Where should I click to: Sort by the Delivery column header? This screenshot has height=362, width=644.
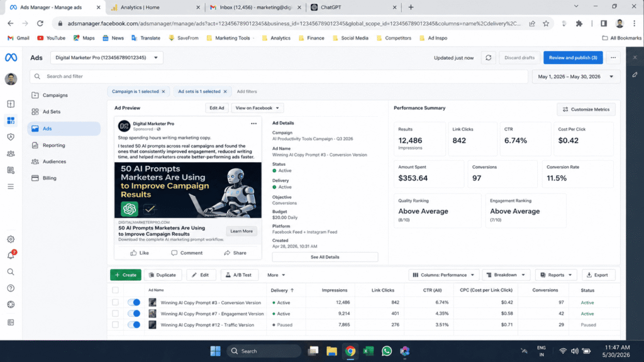(x=282, y=290)
